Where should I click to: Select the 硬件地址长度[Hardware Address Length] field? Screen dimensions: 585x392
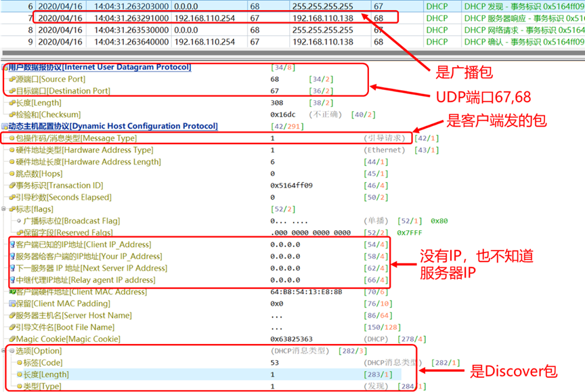pos(89,162)
